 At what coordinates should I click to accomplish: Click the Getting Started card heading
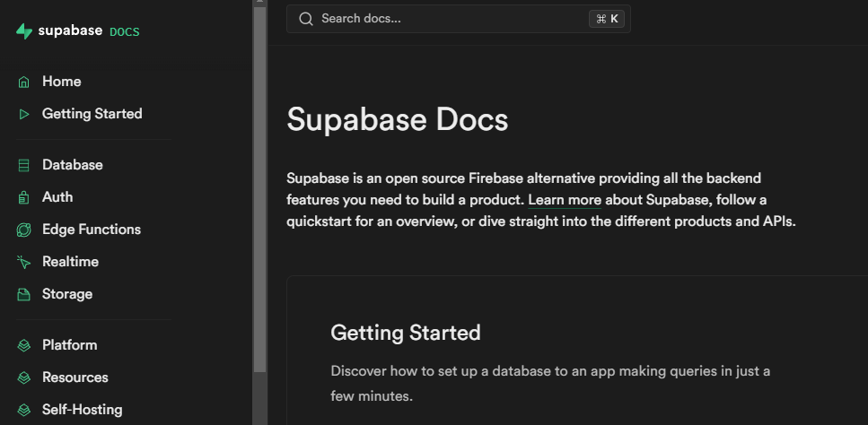tap(406, 333)
